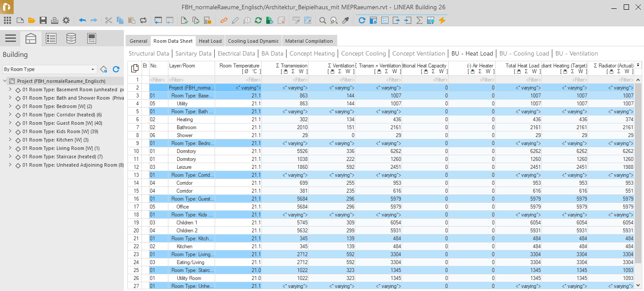The width and height of the screenshot is (644, 291).
Task: Refresh the building tree with blue arrow
Action: click(116, 69)
